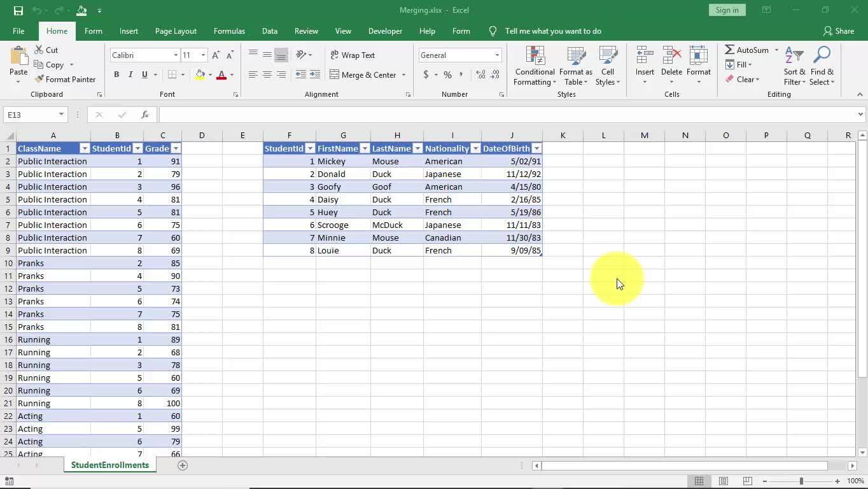Click the Save icon in quick access toolbar

(18, 10)
